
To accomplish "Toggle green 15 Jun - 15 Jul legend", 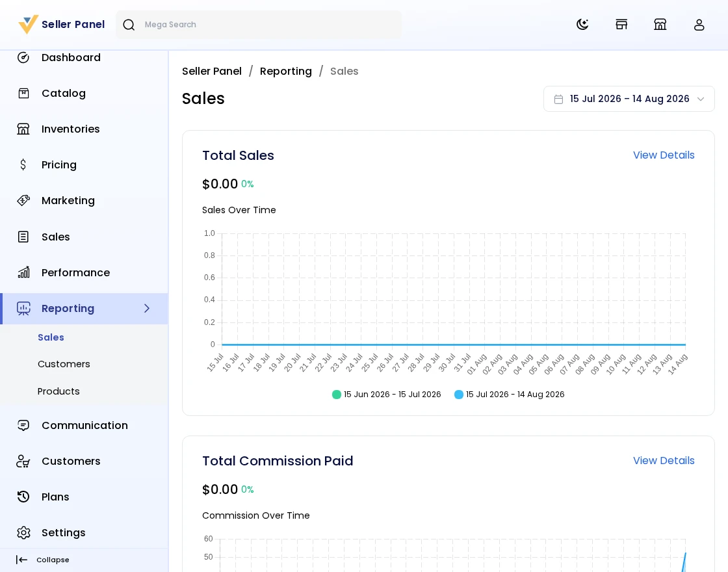I will 386,394.
